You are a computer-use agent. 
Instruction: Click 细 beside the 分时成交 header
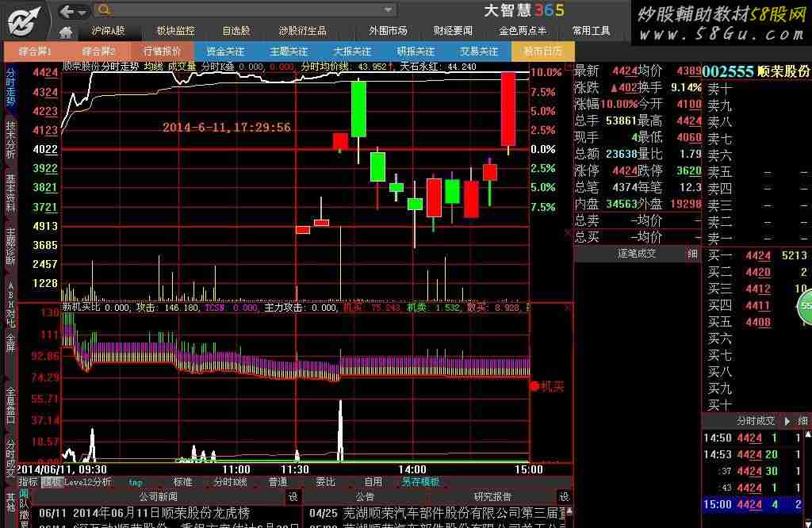click(x=802, y=421)
